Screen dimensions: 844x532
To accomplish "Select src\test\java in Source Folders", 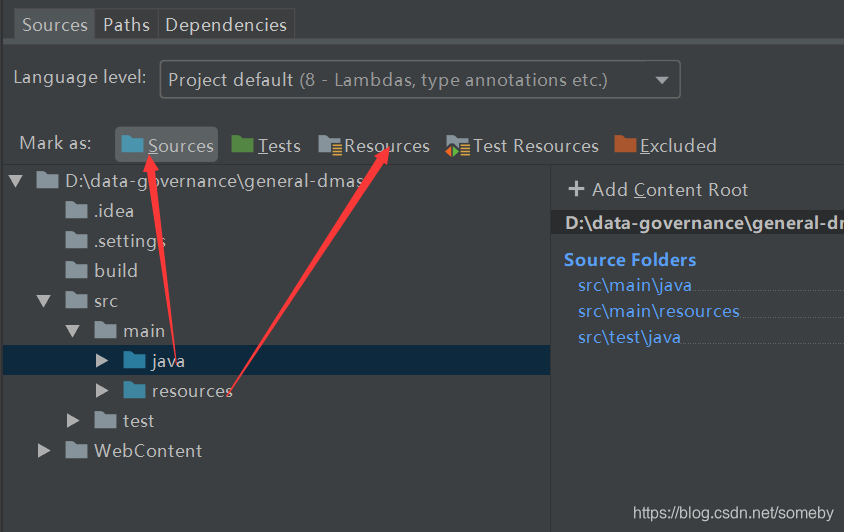I will (629, 337).
